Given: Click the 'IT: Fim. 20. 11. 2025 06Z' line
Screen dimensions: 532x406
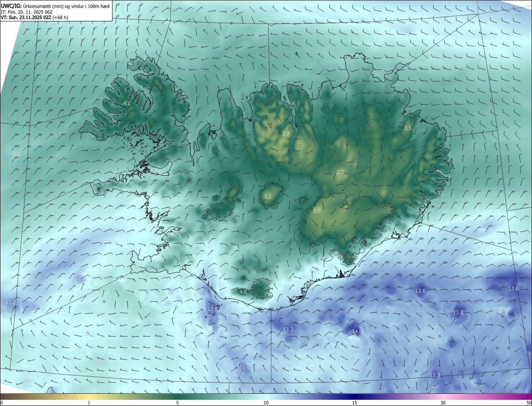Looking at the screenshot, I should click(26, 12).
